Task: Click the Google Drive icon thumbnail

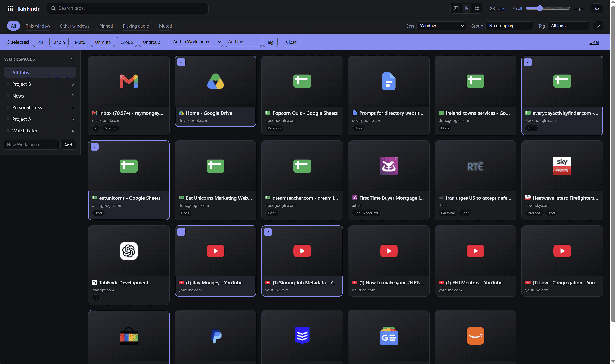Action: (x=215, y=81)
